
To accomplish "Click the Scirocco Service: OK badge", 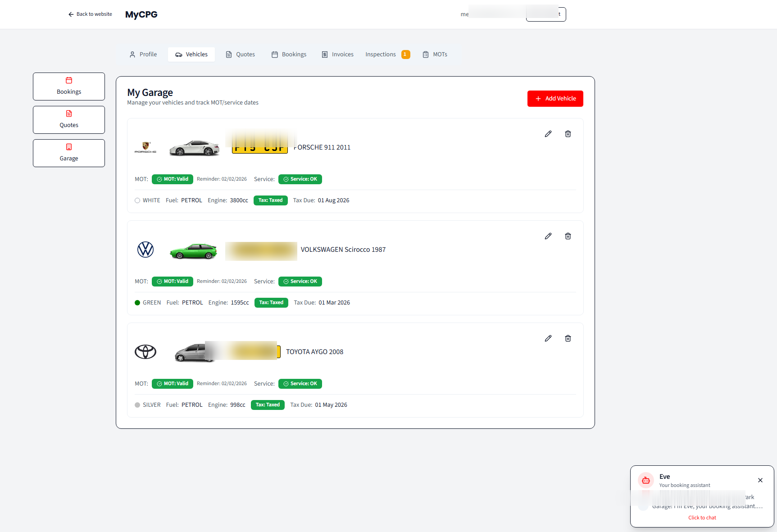I will [x=300, y=282].
